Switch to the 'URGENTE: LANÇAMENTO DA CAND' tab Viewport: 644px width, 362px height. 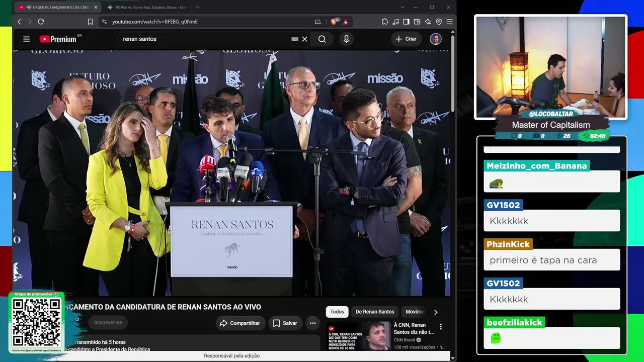[57, 7]
